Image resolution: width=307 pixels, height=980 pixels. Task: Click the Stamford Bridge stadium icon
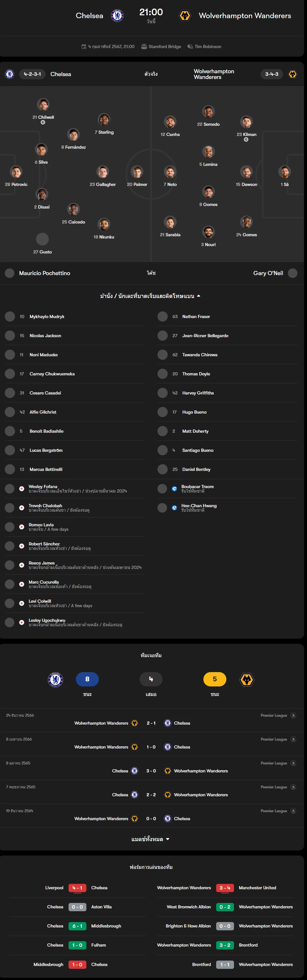144,46
